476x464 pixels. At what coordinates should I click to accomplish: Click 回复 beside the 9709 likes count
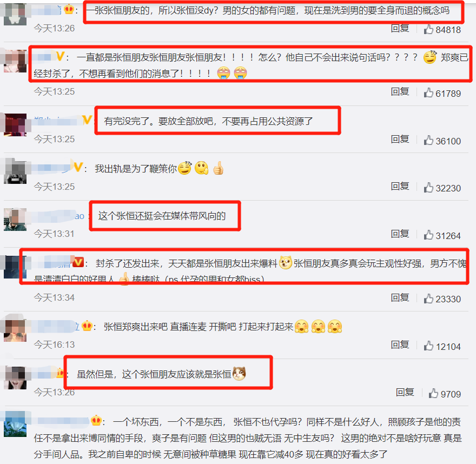[x=405, y=393]
